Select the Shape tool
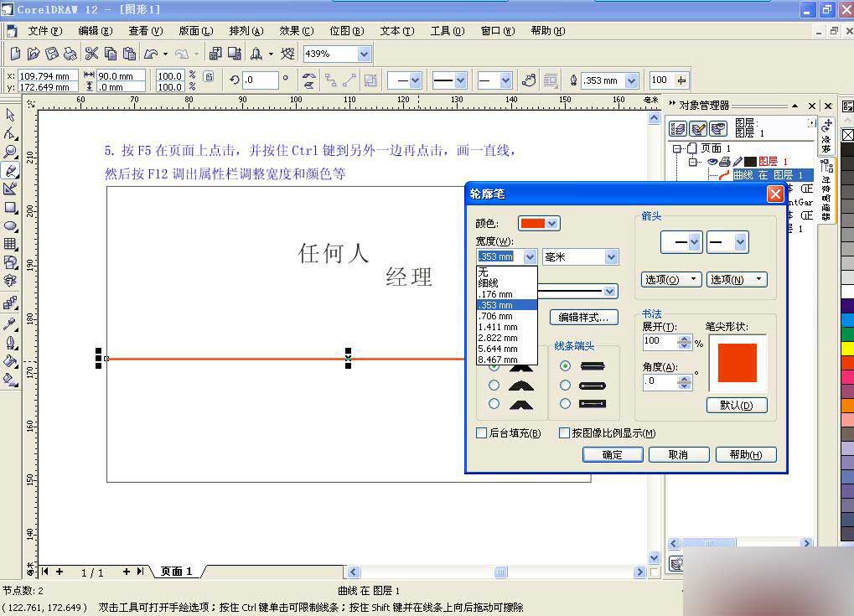Screen dimensions: 854x616 [x=10, y=133]
